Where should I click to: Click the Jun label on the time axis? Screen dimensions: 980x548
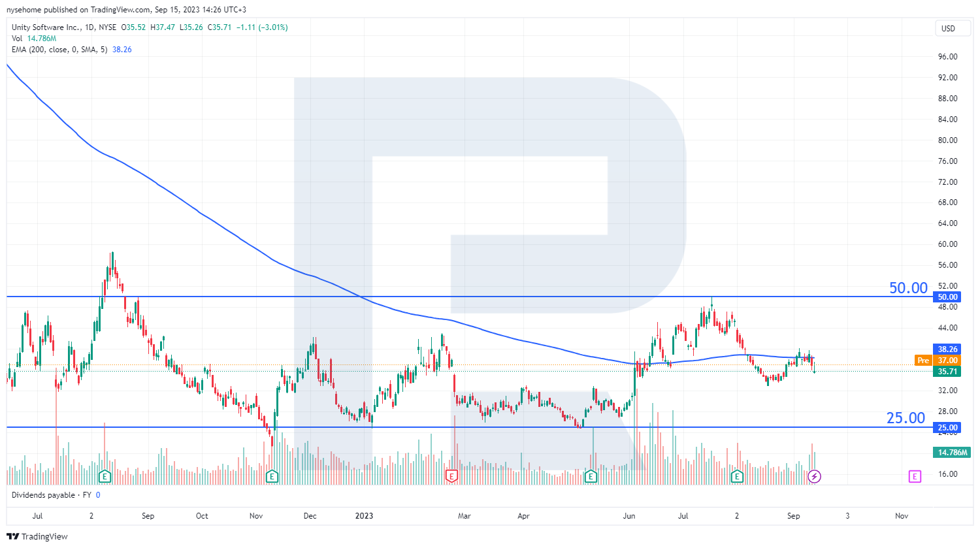[629, 516]
